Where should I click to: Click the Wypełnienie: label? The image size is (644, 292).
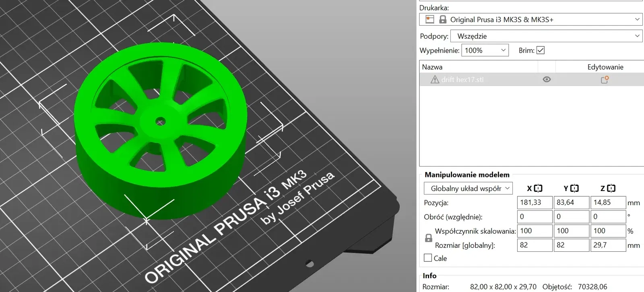440,50
